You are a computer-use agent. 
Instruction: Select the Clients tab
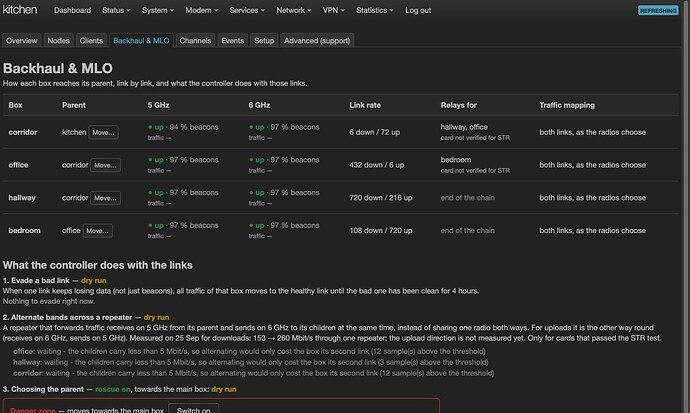click(91, 40)
